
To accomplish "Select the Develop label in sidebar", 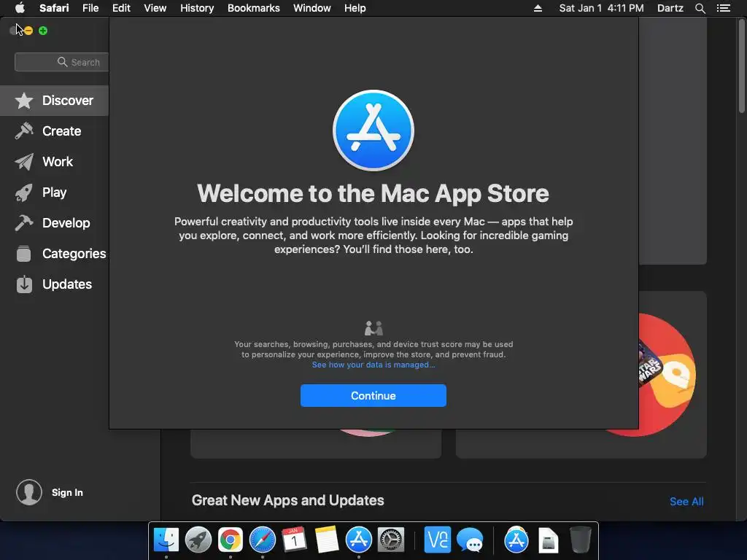I will 66,223.
